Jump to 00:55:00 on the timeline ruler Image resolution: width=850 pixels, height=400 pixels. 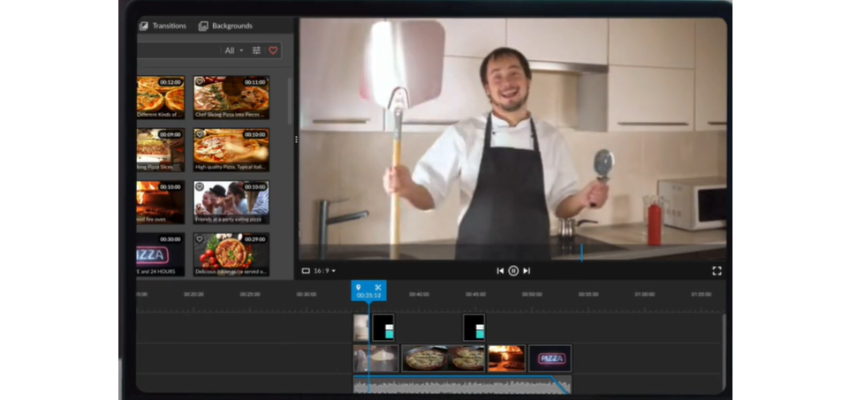click(x=588, y=294)
